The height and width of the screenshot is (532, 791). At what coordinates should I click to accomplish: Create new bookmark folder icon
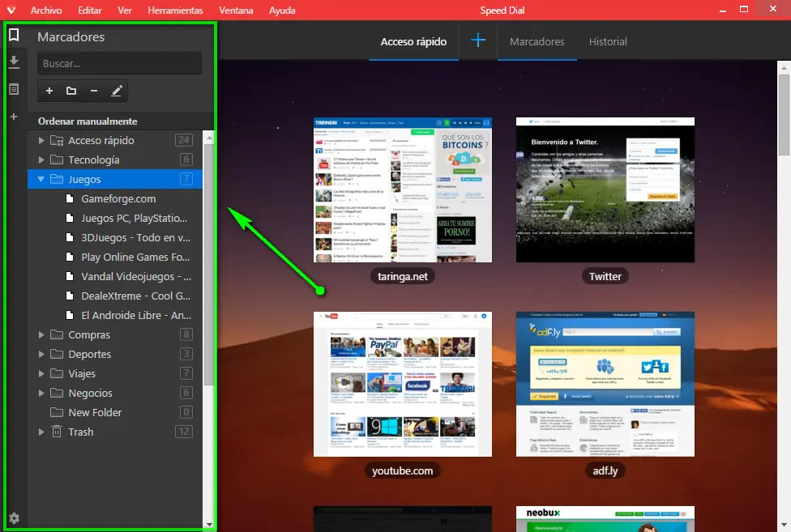[71, 91]
